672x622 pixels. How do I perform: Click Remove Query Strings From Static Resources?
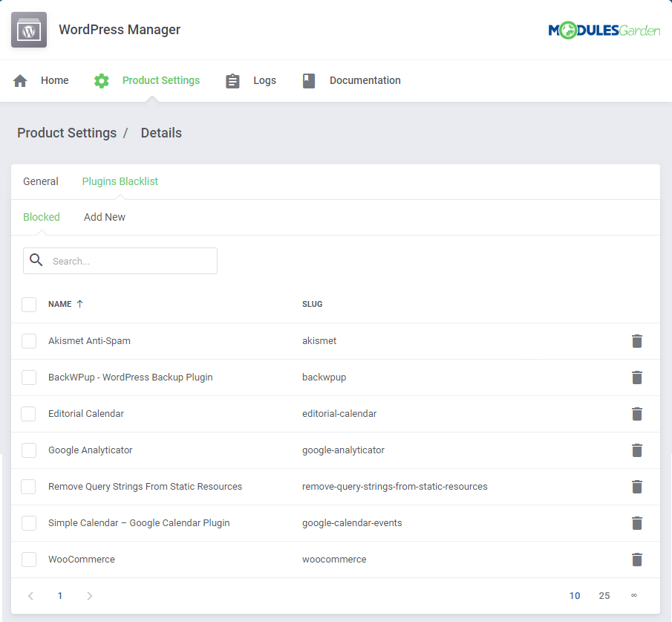coord(145,487)
